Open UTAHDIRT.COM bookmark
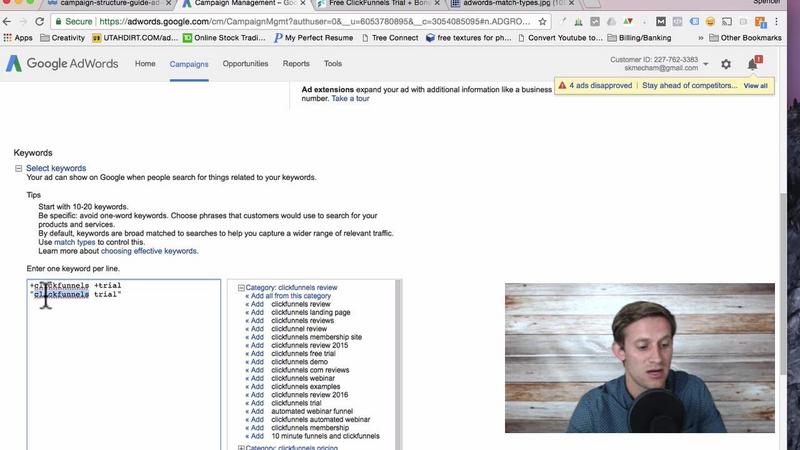The image size is (800, 450). point(135,38)
